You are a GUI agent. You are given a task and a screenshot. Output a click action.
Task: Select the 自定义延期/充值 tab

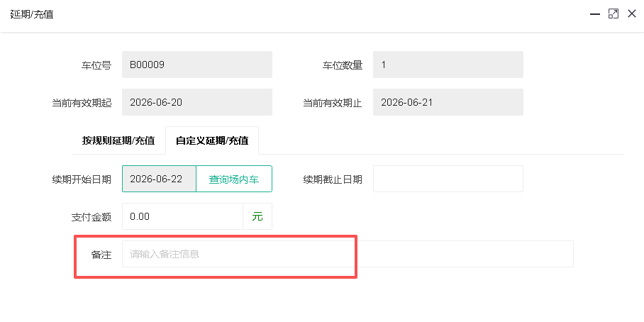(212, 140)
